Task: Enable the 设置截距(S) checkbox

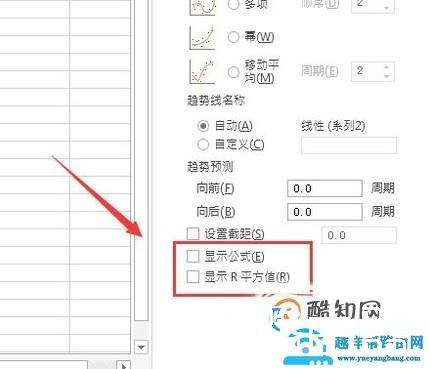Action: pyautogui.click(x=193, y=234)
